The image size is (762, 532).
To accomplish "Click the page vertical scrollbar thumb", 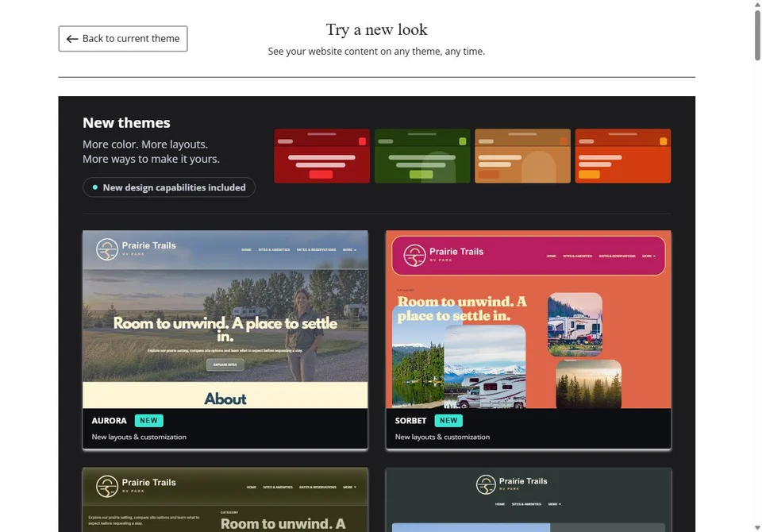I will click(x=757, y=35).
